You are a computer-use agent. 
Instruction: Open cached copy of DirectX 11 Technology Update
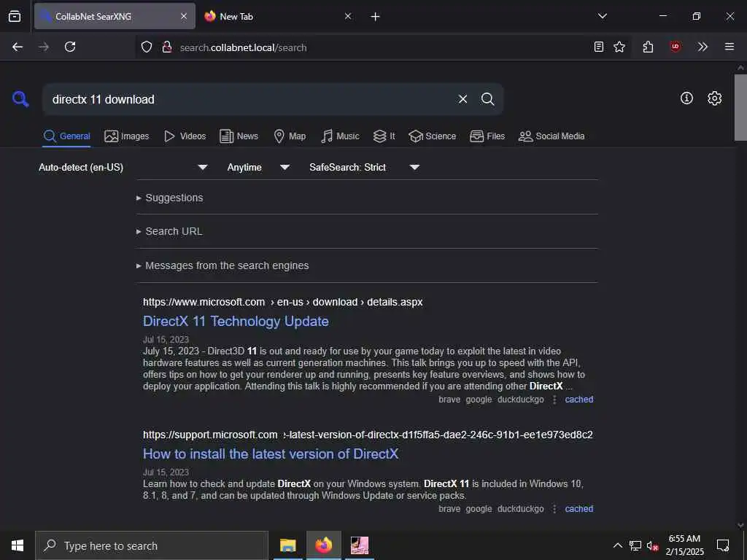point(578,400)
